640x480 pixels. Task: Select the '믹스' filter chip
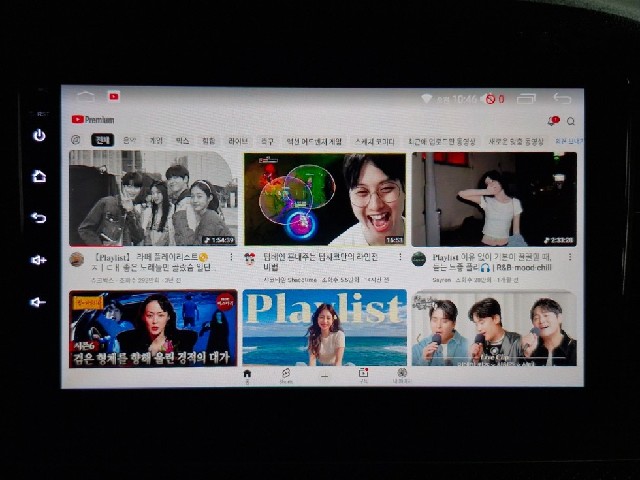coord(182,141)
